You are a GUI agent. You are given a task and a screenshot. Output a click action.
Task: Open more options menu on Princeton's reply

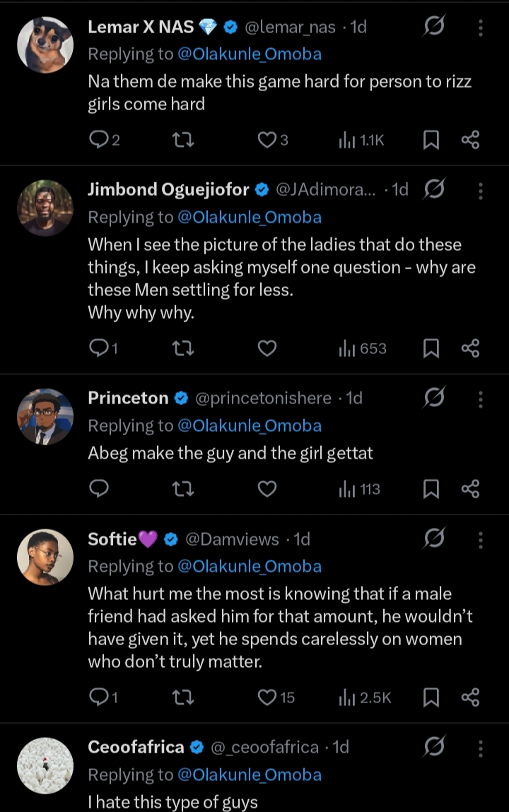[481, 399]
